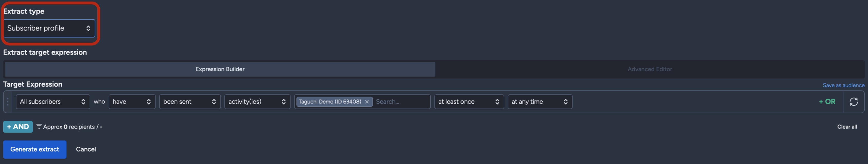The height and width of the screenshot is (164, 868).
Task: Expand the 'at any time' dropdown
Action: [x=540, y=102]
